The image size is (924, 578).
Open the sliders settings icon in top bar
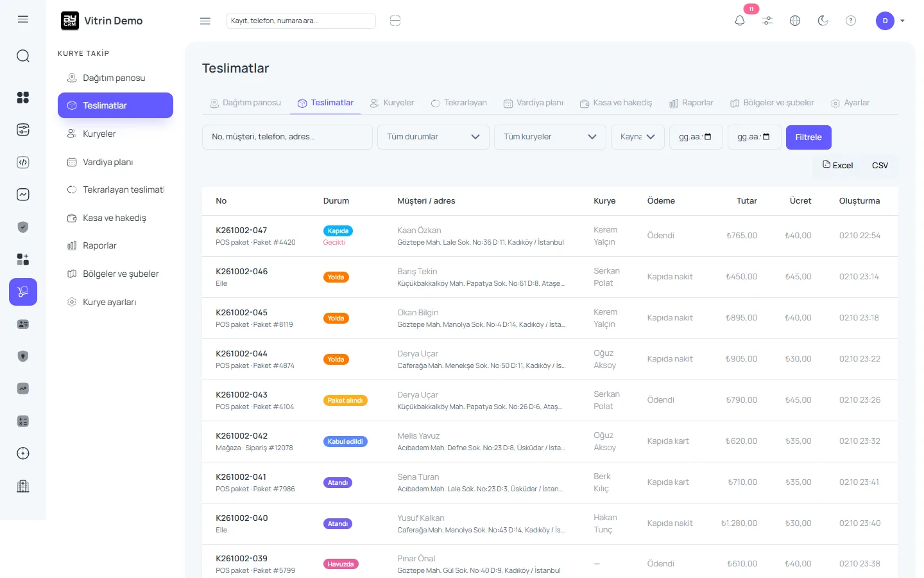point(767,21)
